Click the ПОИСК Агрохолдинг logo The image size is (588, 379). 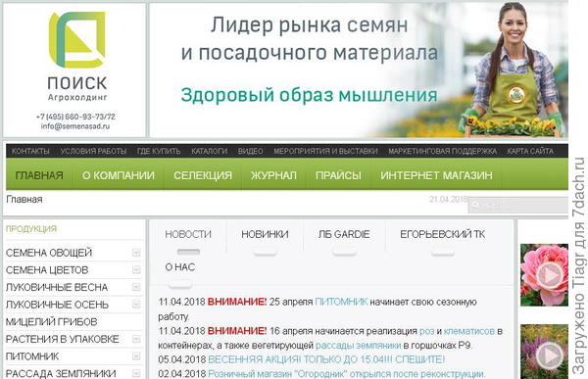[77, 56]
